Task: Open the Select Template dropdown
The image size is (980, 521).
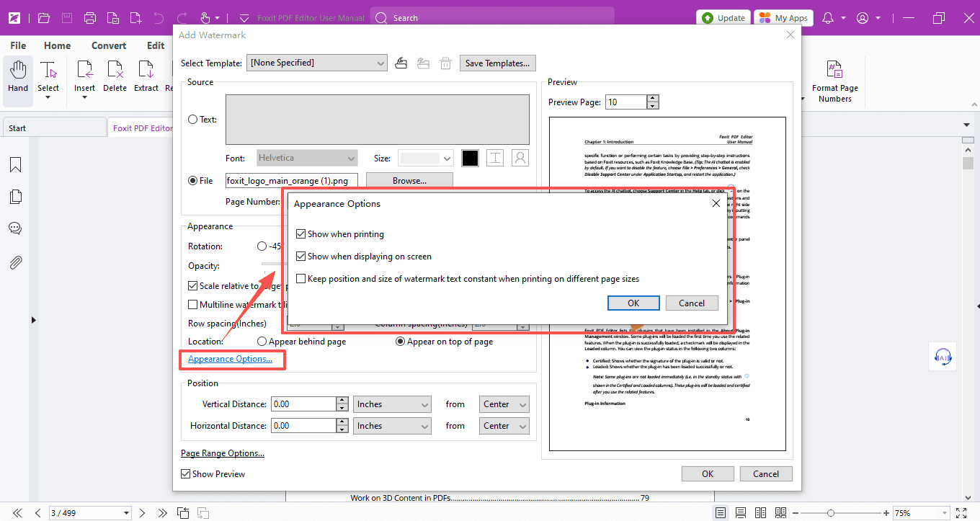Action: (317, 63)
